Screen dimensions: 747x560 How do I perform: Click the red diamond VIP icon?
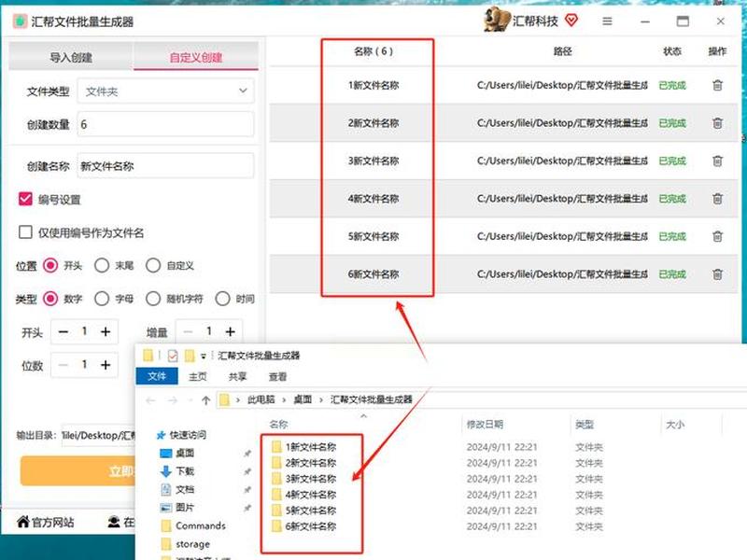tap(571, 21)
